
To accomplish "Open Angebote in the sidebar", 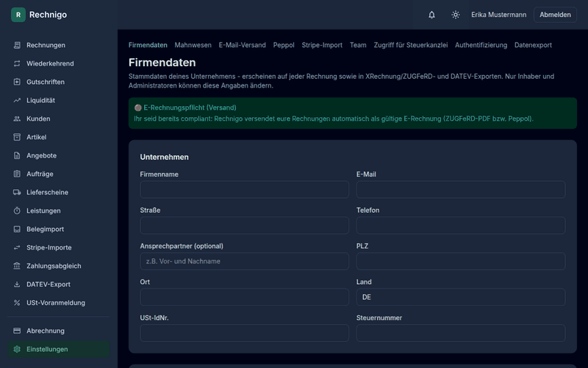I will (59, 155).
